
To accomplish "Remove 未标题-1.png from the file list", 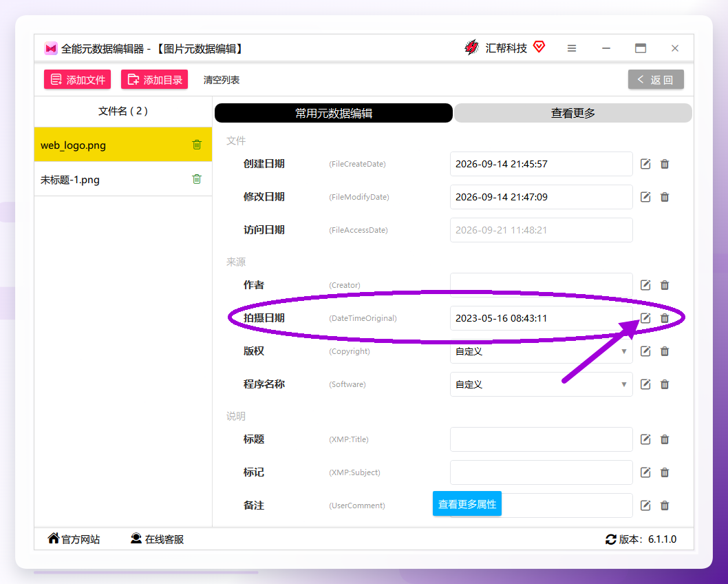I will coord(197,179).
